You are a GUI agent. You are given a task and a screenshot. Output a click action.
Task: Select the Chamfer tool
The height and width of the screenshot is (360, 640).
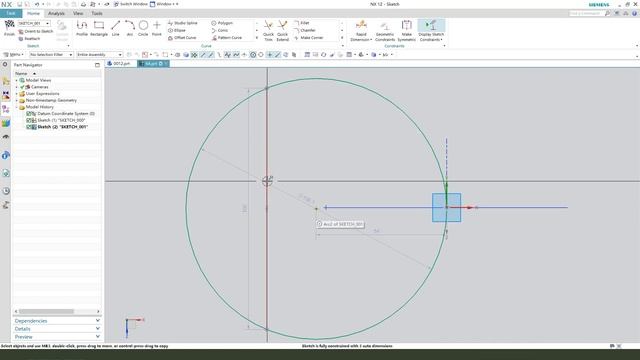[305, 30]
